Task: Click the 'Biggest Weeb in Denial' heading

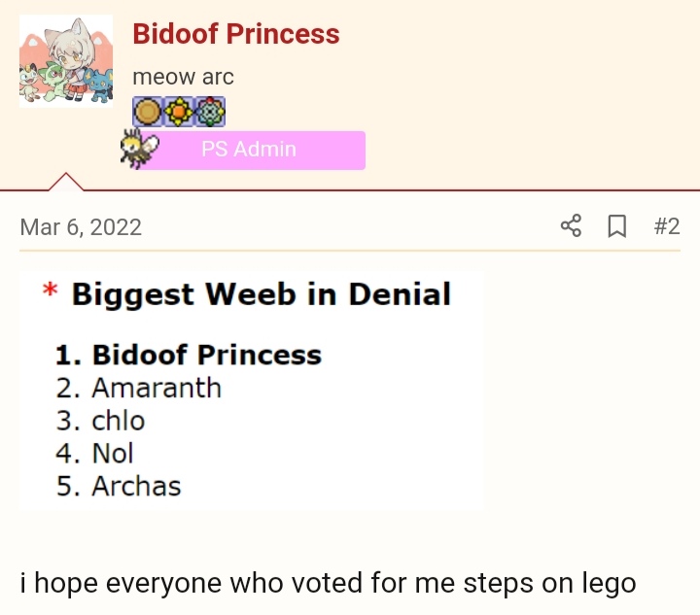Action: (x=262, y=294)
